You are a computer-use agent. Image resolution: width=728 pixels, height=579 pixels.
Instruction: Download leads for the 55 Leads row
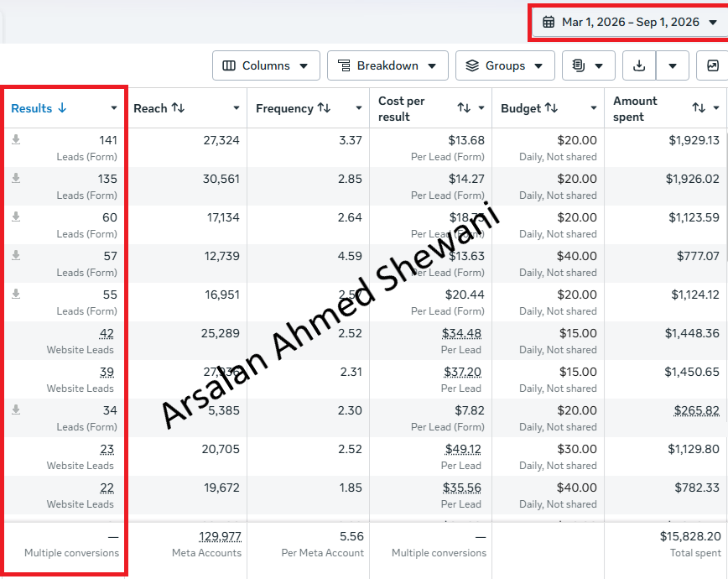coord(16,294)
